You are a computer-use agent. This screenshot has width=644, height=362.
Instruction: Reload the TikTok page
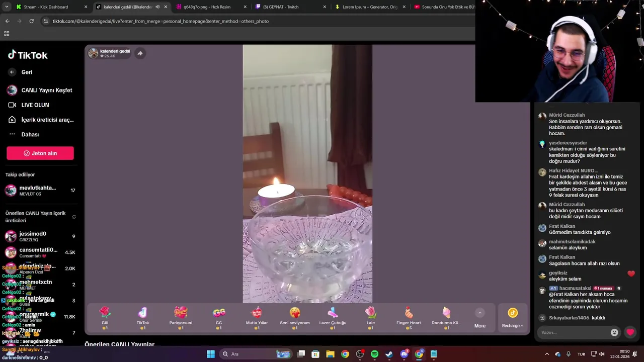31,21
